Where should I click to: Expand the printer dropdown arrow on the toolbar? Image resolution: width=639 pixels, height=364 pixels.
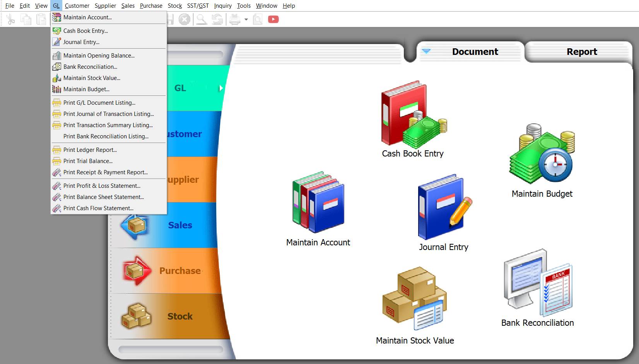coord(246,19)
